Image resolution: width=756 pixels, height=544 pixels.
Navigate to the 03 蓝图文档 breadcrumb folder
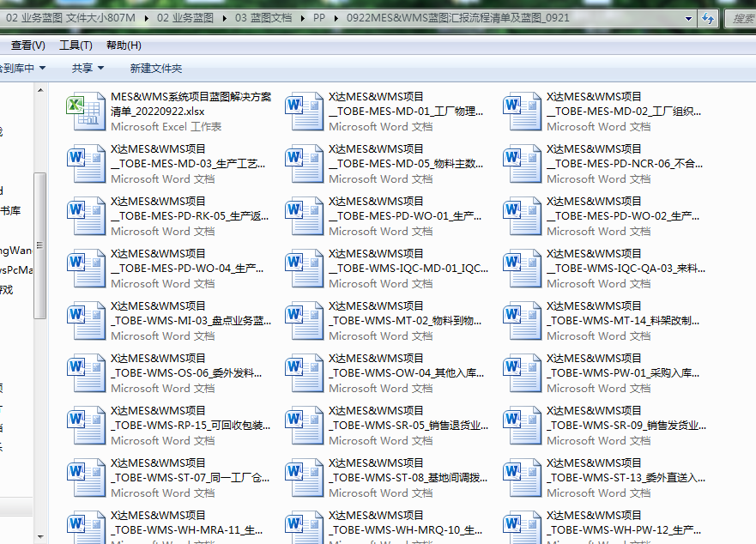coord(262,18)
